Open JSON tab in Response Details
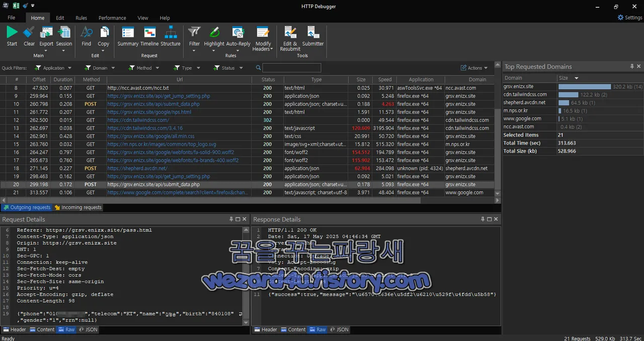Screen dimensions: 644x341 339,329
